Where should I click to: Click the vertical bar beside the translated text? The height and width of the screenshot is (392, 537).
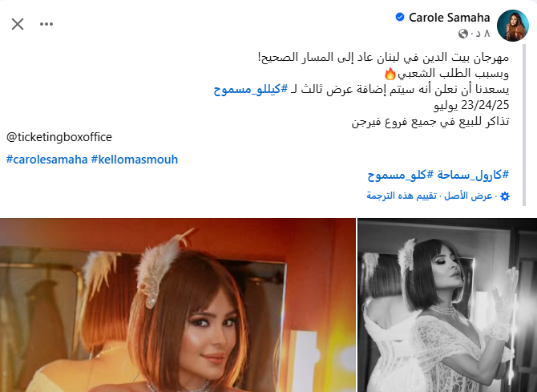pyautogui.click(x=524, y=125)
